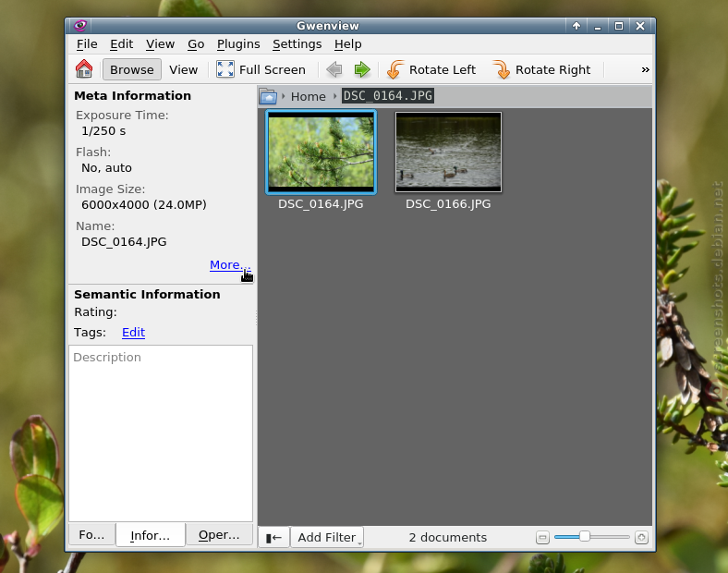Screen dimensions: 728x573
Task: Expand the arrow after Home in breadcrumb
Action: pyautogui.click(x=334, y=96)
